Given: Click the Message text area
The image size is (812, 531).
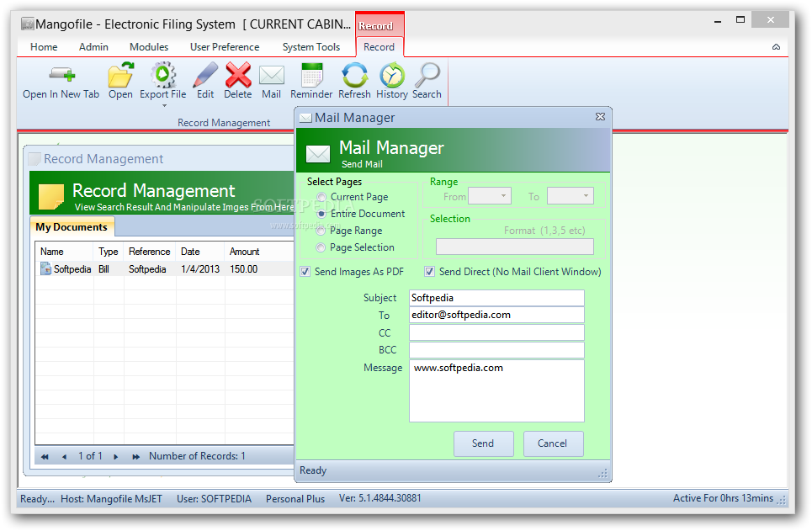Looking at the screenshot, I should pyautogui.click(x=496, y=391).
